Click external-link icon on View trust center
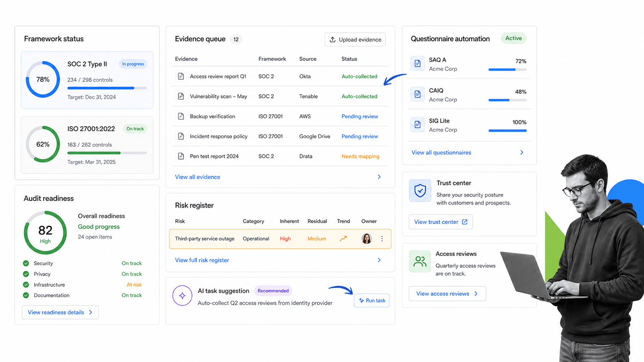Screen dimensions: 644x362 click(465, 222)
